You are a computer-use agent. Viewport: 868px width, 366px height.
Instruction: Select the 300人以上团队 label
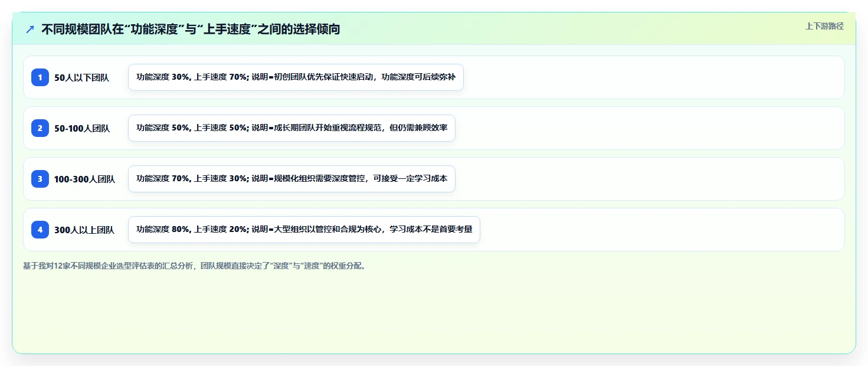click(x=84, y=230)
